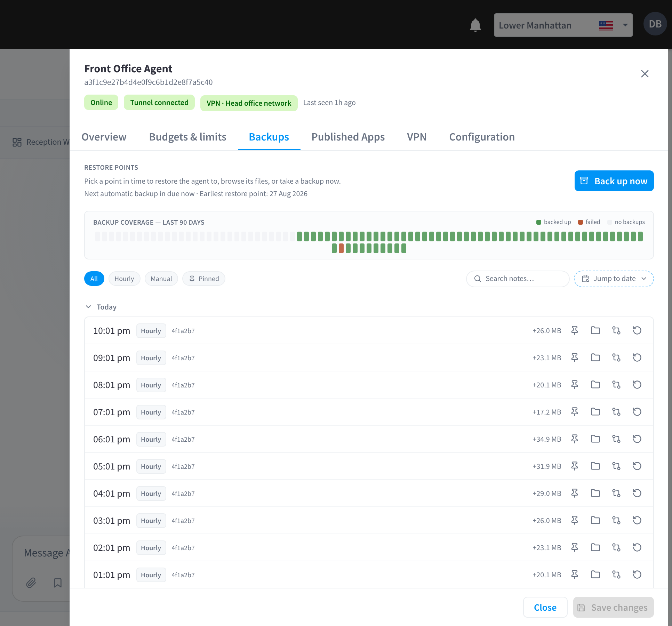Click the Search notes field
Screen dimensions: 672x626
point(518,279)
